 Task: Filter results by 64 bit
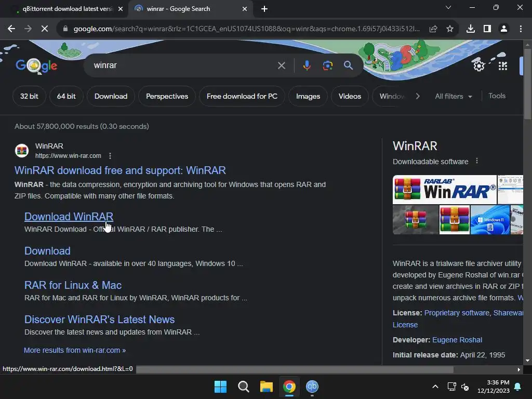click(66, 96)
